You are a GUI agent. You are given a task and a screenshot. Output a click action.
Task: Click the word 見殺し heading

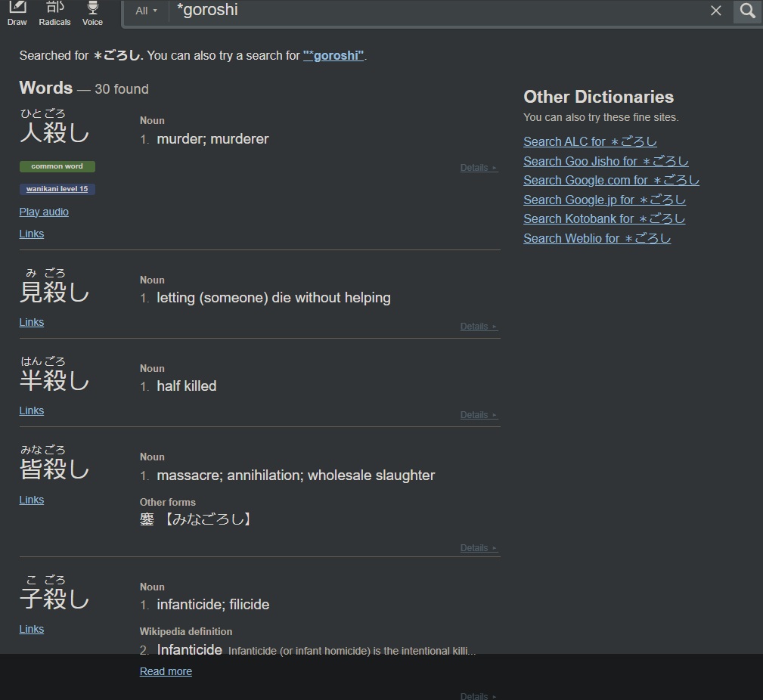tap(54, 292)
